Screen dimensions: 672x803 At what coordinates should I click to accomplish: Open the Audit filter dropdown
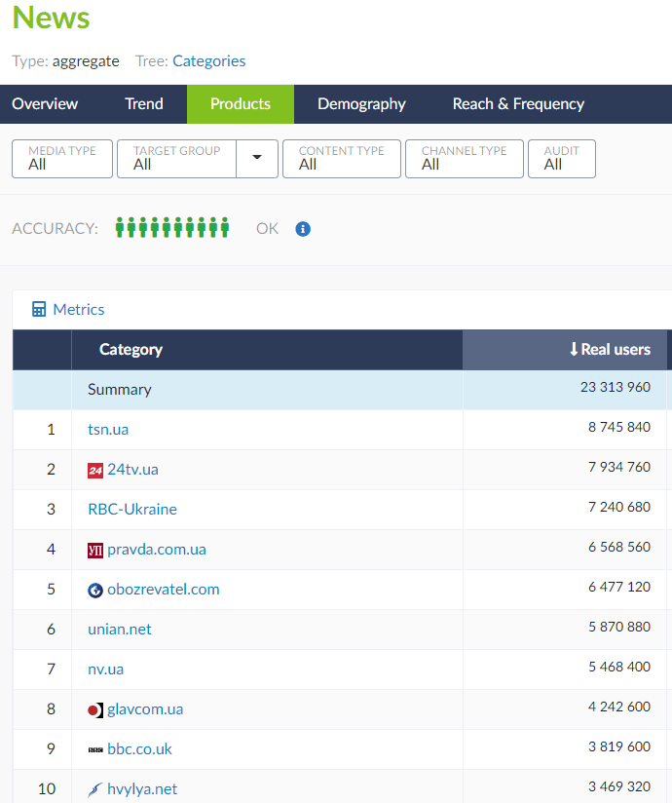tap(561, 159)
